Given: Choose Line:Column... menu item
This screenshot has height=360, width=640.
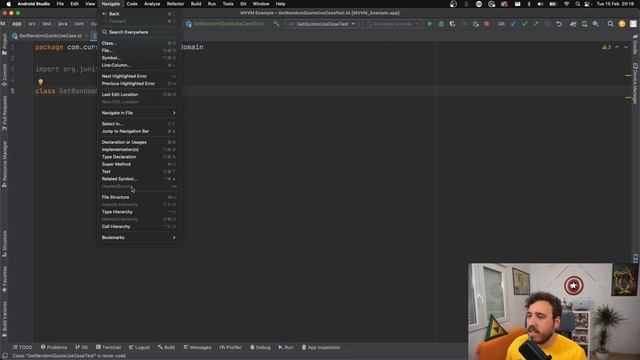Looking at the screenshot, I should click(x=139, y=65).
